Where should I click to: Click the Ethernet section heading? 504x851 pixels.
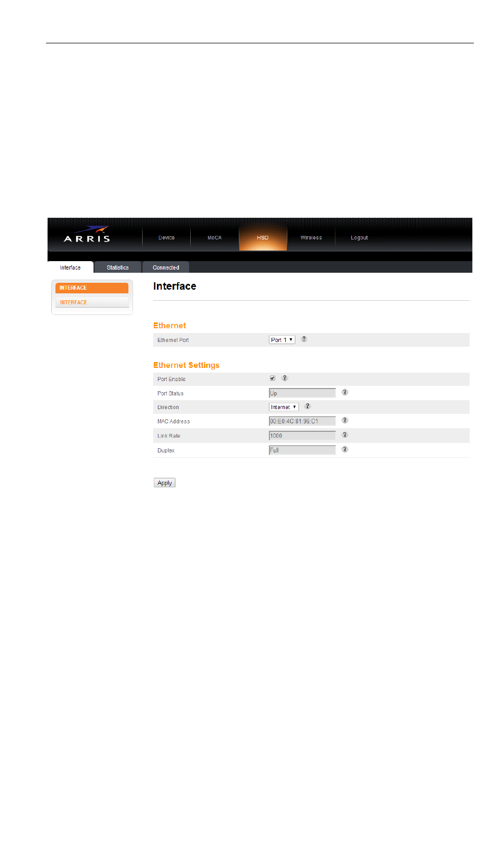click(x=170, y=326)
